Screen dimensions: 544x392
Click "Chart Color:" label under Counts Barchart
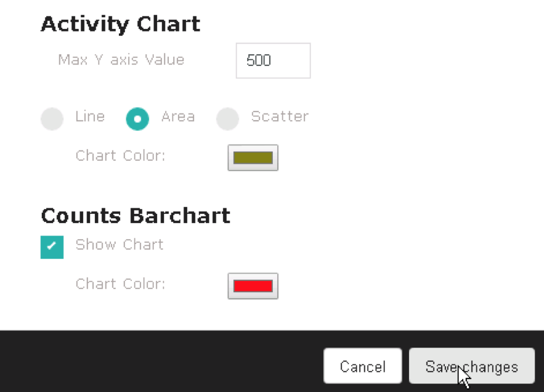tap(121, 284)
